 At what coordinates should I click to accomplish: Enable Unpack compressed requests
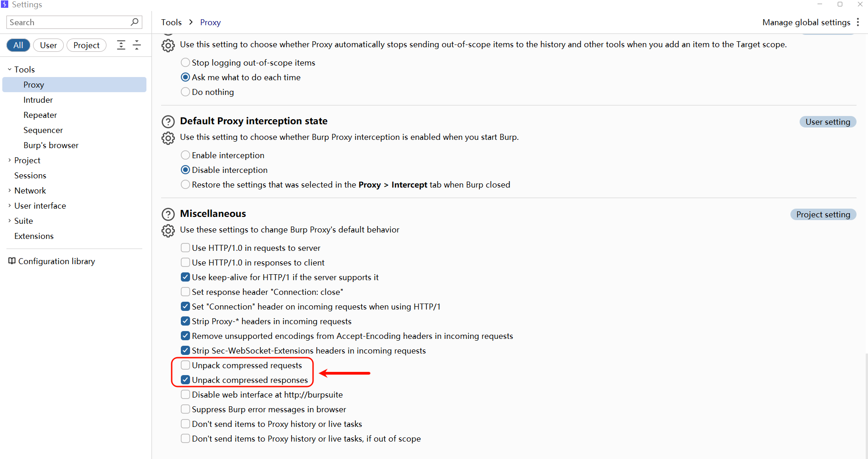pyautogui.click(x=185, y=365)
